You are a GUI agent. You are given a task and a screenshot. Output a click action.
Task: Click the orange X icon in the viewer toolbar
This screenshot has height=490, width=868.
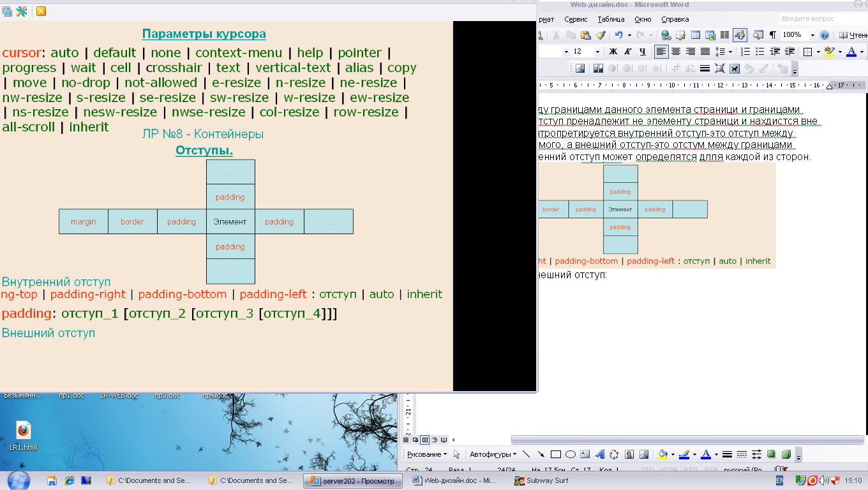[41, 11]
